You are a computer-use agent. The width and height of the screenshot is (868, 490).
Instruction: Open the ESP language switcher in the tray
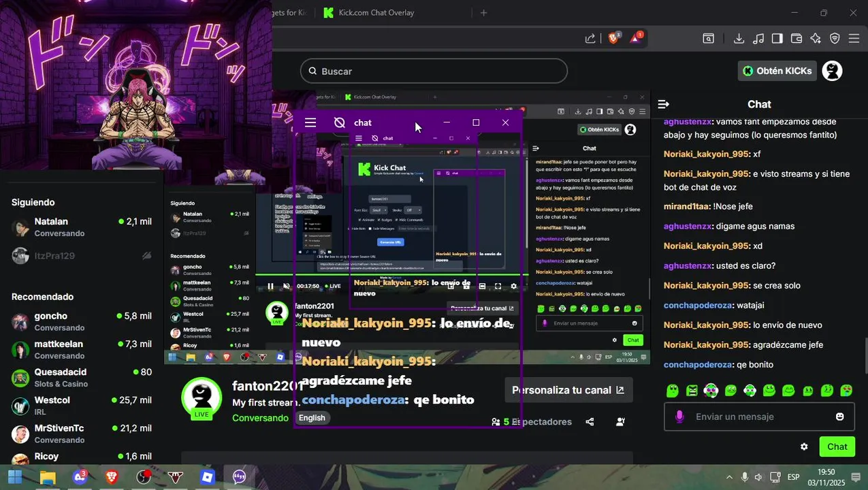coord(793,477)
